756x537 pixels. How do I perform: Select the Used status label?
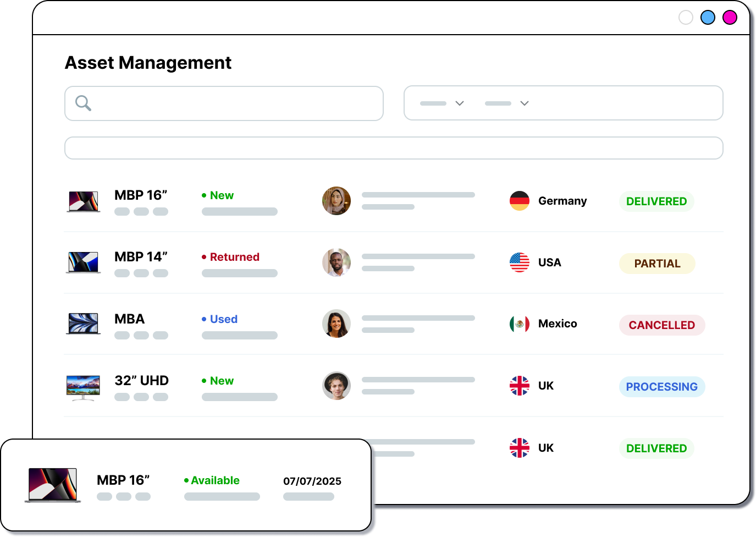pyautogui.click(x=223, y=319)
